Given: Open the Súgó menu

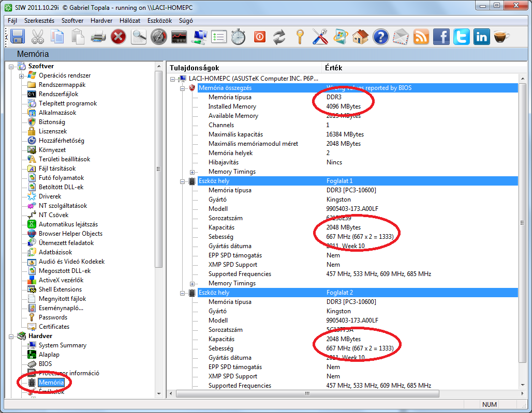Looking at the screenshot, I should (186, 21).
